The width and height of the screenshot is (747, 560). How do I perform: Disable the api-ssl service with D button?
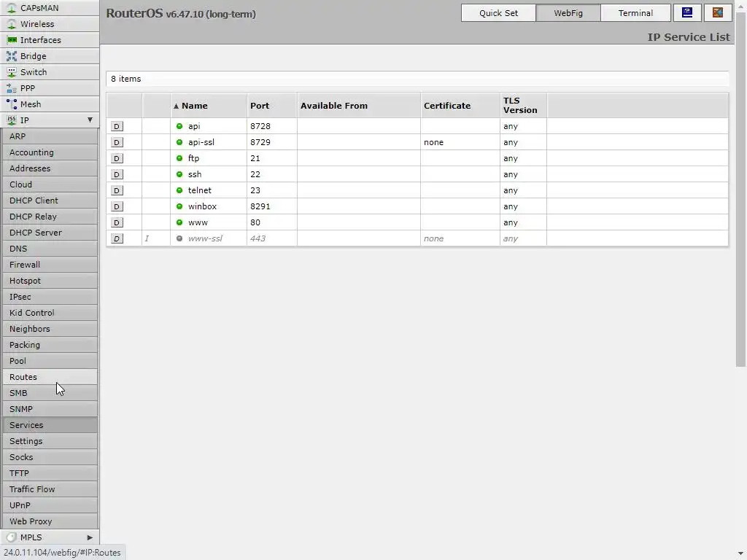tap(117, 142)
